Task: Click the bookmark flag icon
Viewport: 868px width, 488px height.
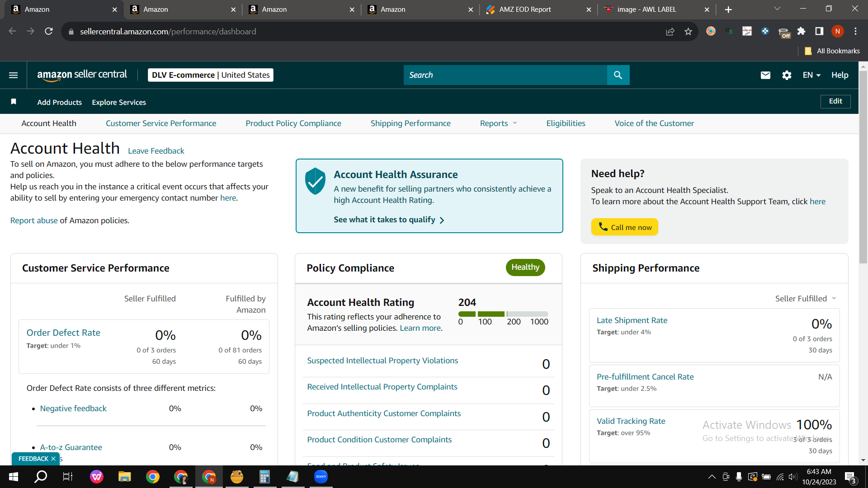Action: (14, 102)
